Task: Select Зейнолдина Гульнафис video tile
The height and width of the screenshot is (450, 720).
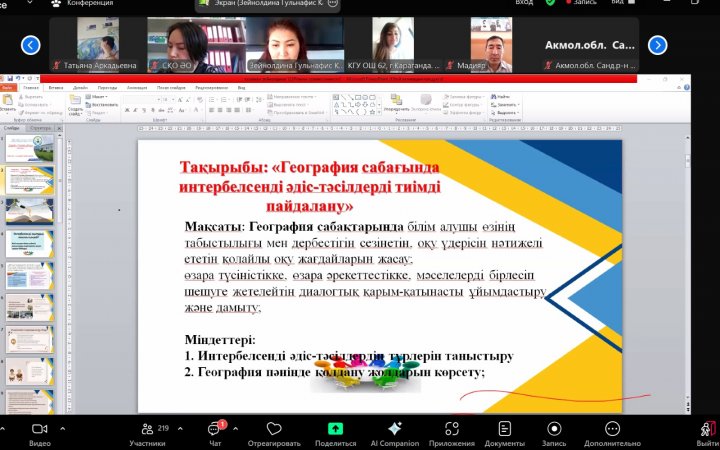Action: pos(294,44)
